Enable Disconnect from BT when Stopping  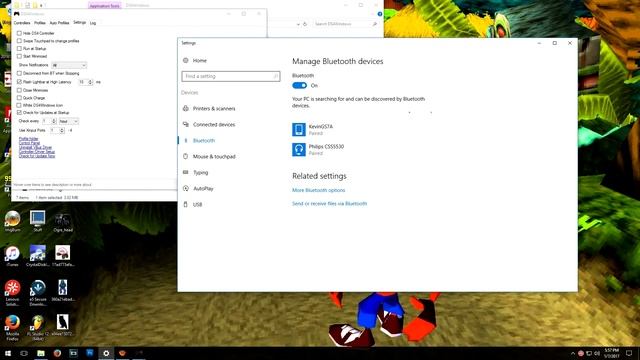(19, 73)
